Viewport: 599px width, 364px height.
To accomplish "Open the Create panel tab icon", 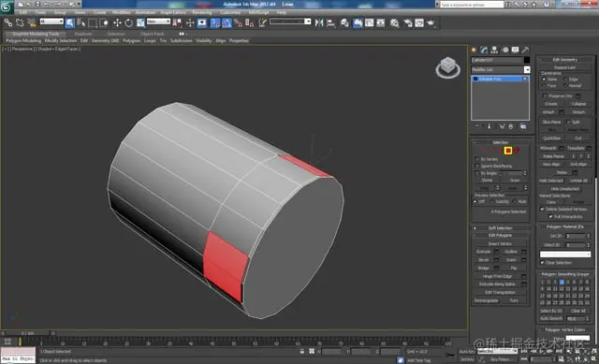I will [x=475, y=50].
